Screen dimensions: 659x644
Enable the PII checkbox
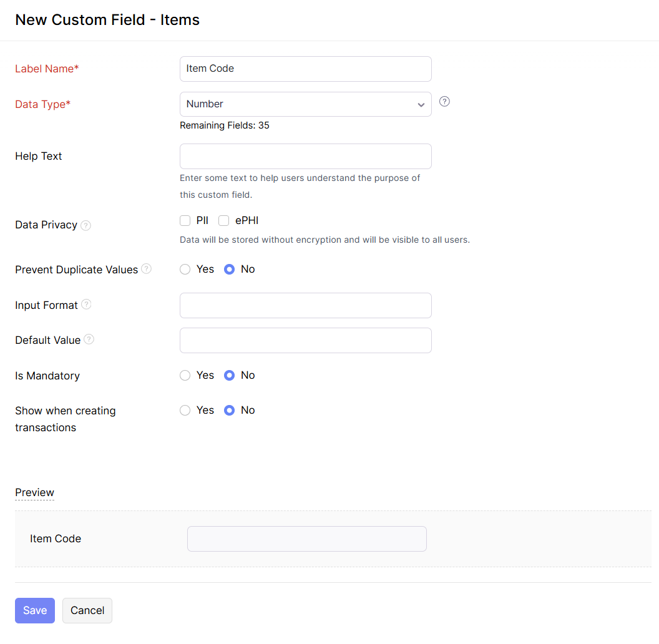point(185,220)
